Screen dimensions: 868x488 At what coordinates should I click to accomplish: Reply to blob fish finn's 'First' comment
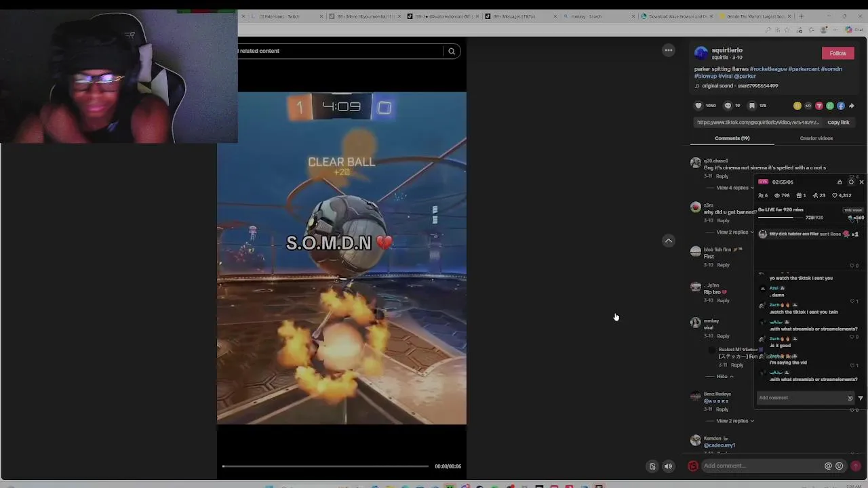(724, 265)
